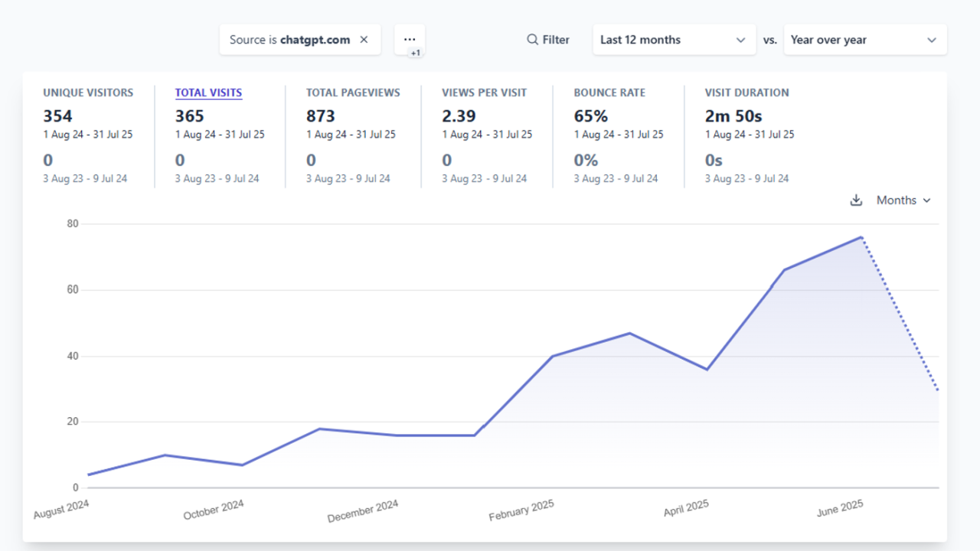This screenshot has height=551, width=980.
Task: Download chart data with export icon
Action: point(856,201)
